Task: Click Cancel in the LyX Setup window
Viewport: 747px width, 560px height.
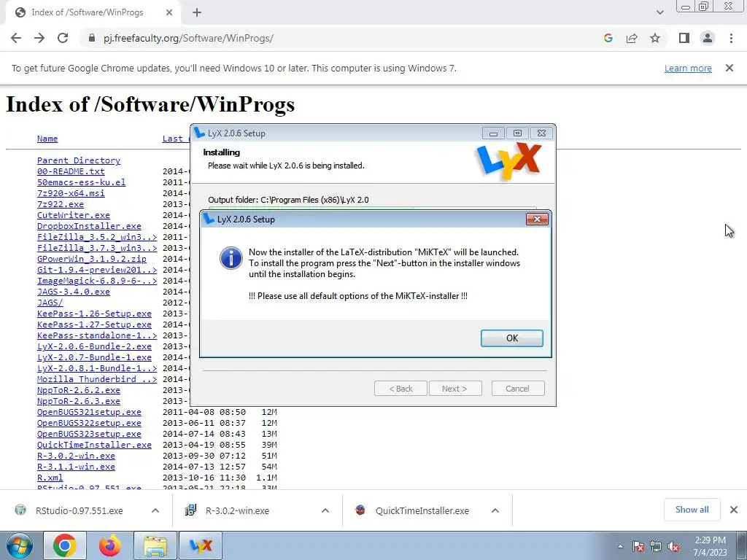Action: pos(517,389)
